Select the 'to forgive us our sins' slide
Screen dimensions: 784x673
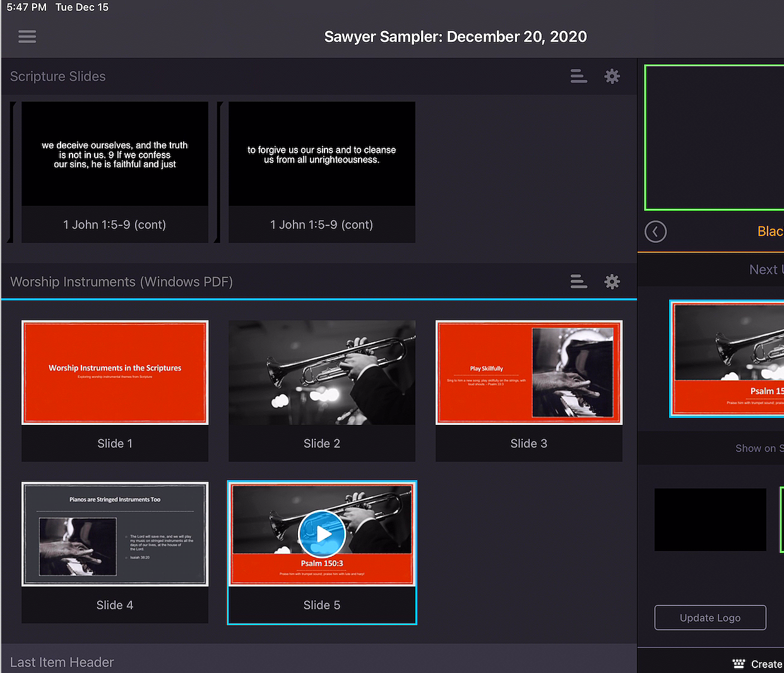(x=322, y=172)
